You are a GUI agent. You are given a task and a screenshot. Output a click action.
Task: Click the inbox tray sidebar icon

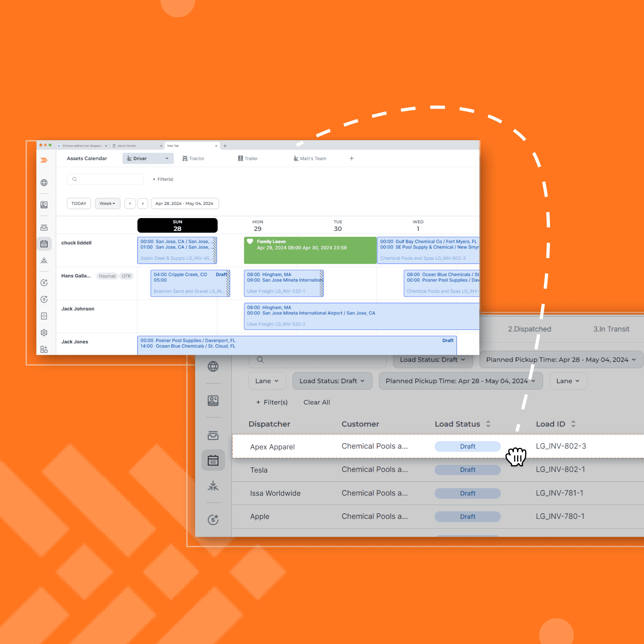click(x=44, y=228)
